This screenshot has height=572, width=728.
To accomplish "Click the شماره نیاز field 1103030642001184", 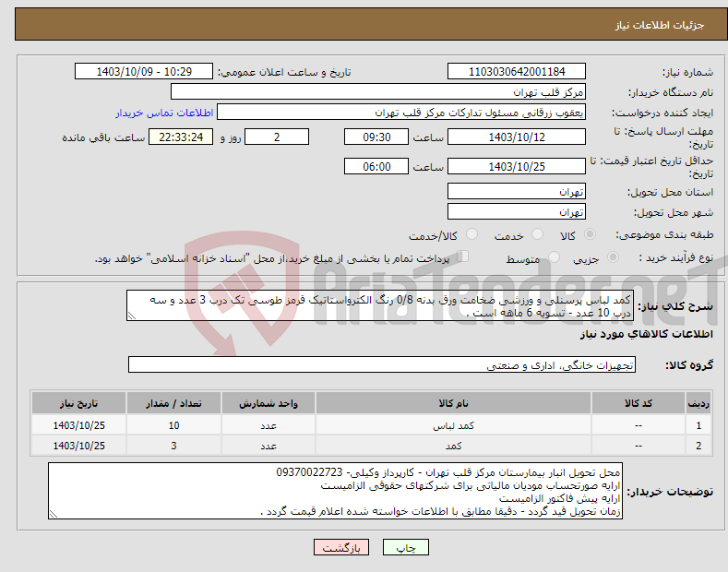I will click(x=517, y=72).
